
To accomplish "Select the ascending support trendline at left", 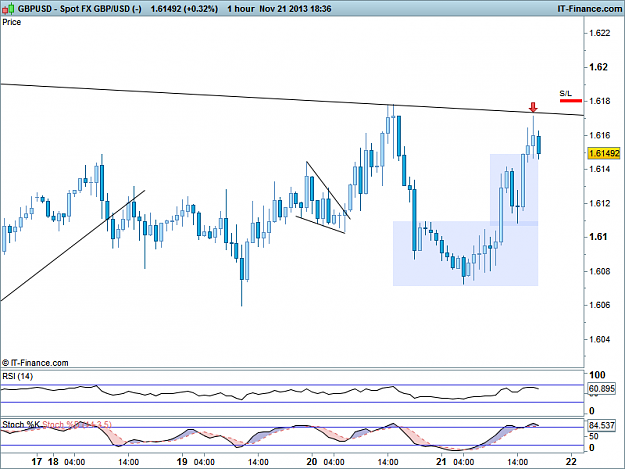I will pos(73,245).
